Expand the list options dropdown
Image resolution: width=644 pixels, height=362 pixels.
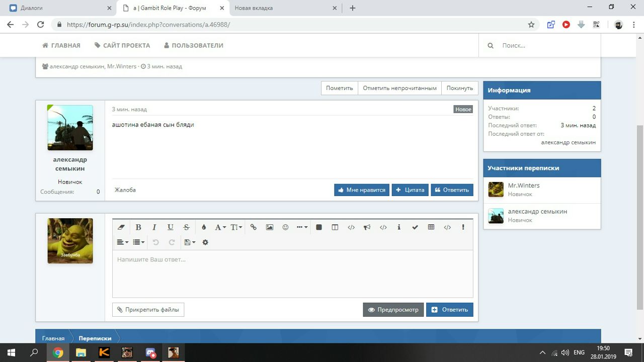click(138, 242)
